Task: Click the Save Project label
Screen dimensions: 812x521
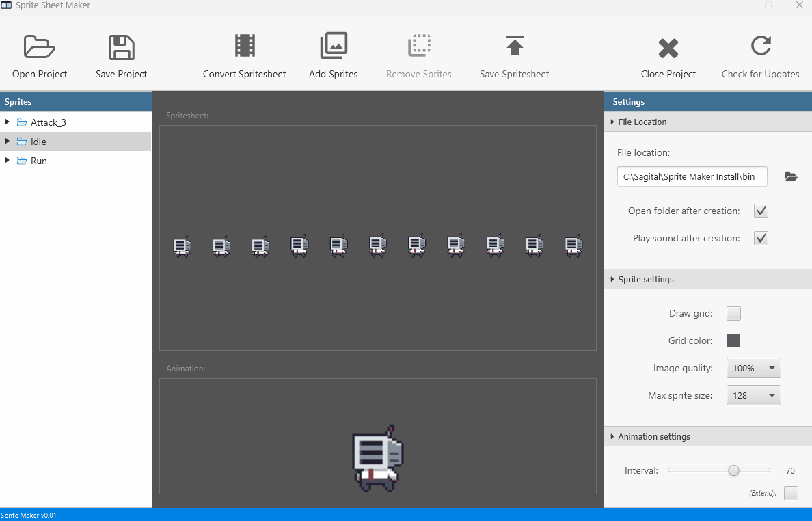Action: tap(121, 74)
